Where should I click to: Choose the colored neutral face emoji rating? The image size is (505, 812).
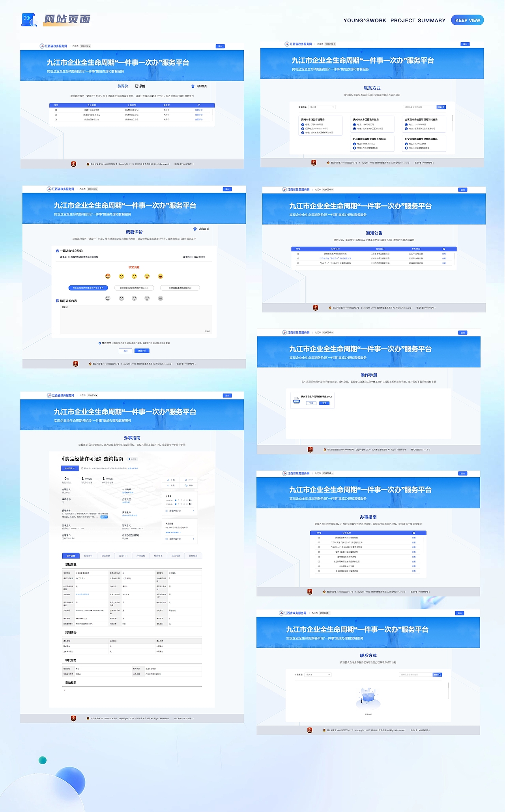[x=134, y=276]
